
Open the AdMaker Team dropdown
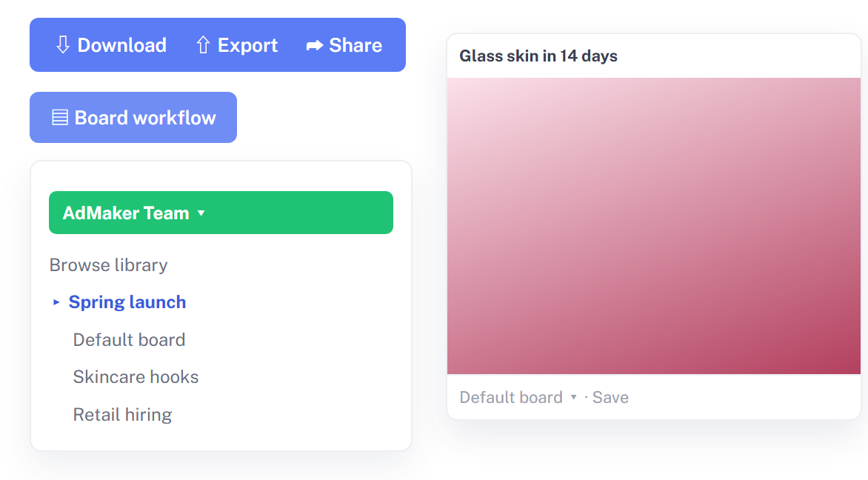(x=221, y=213)
